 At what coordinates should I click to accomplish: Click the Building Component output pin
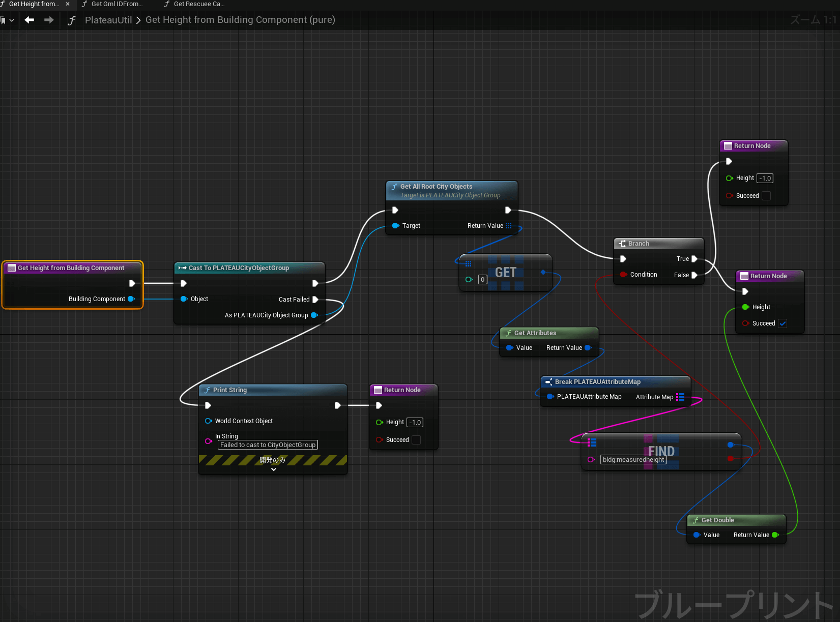click(x=131, y=299)
